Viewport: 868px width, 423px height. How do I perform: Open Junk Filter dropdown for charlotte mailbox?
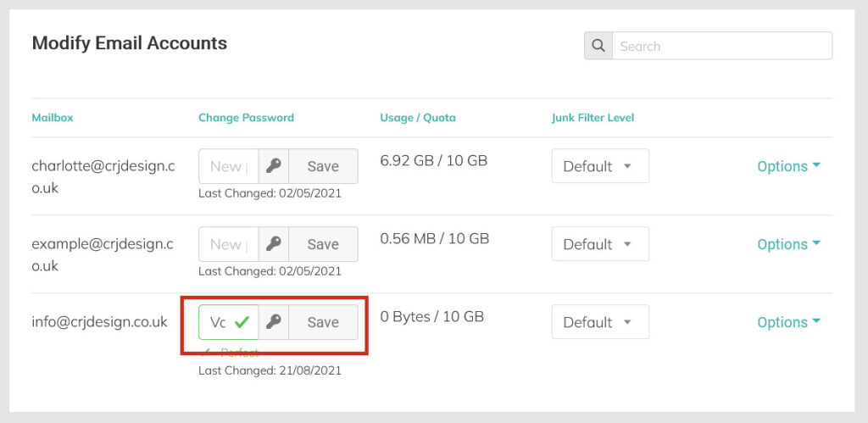600,166
